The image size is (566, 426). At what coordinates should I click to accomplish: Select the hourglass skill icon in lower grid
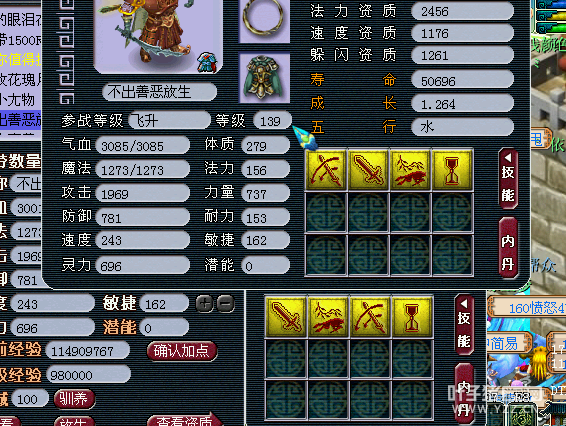click(x=412, y=317)
